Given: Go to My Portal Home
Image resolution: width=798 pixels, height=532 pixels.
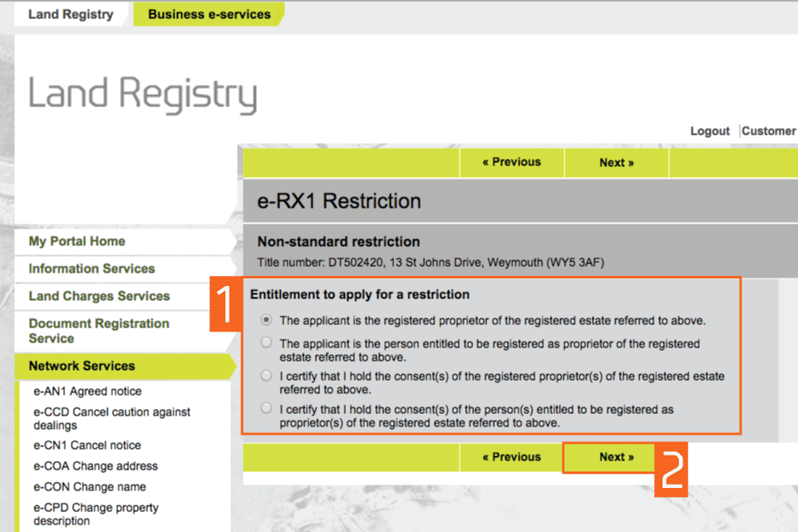Looking at the screenshot, I should point(76,241).
